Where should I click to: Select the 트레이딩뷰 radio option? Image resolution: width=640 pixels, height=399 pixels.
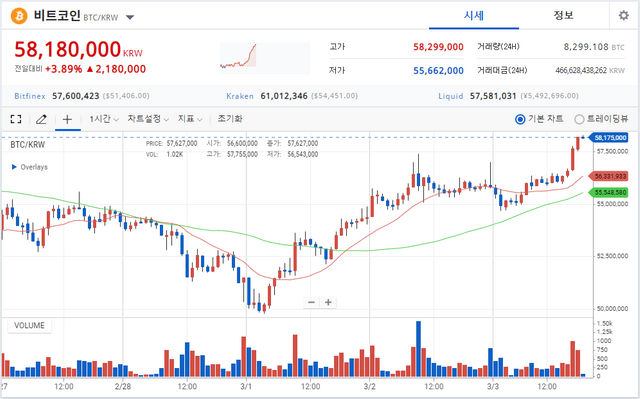click(x=579, y=119)
